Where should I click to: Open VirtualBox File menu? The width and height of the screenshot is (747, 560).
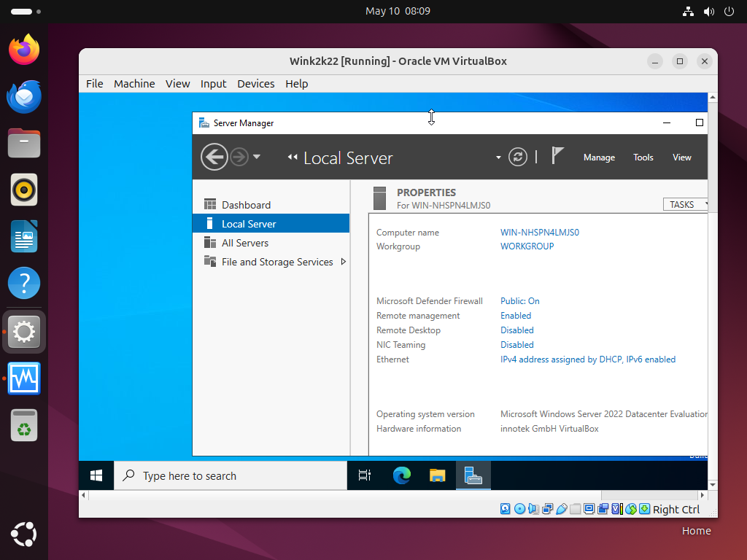coord(94,84)
